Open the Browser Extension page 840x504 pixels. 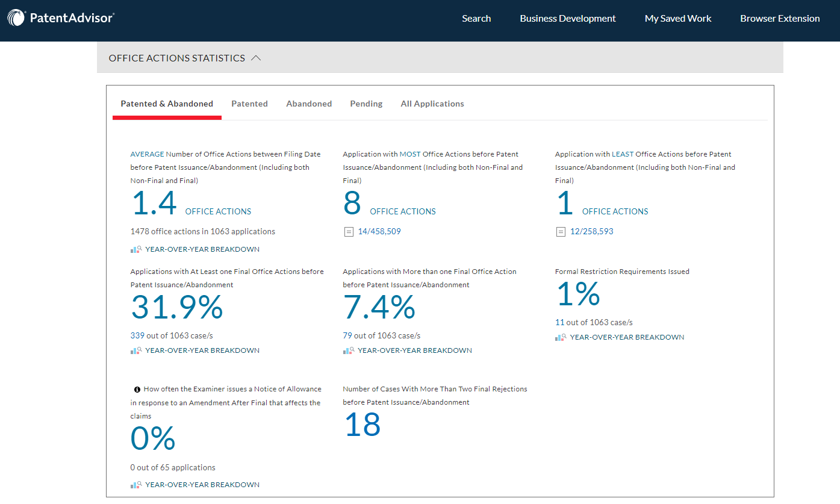(x=780, y=19)
